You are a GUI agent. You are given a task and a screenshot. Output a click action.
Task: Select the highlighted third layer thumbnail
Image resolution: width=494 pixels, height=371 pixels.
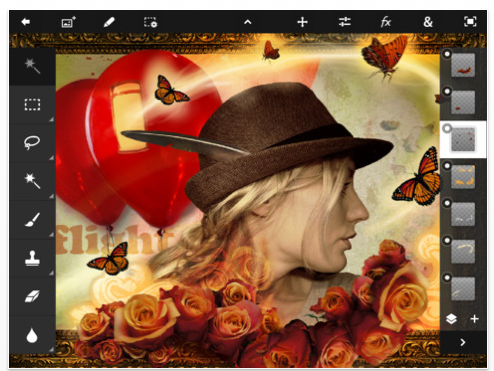pos(463,140)
